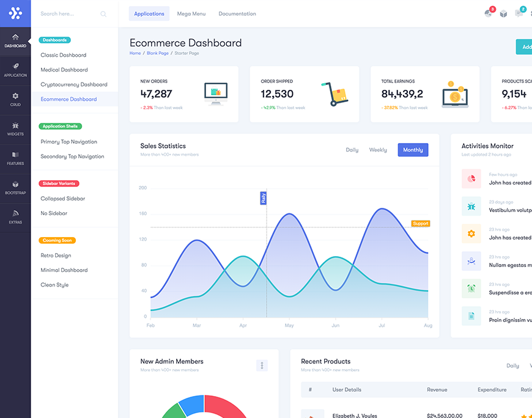Open the Application section in the sidebar
Viewport: 532px width, 418px height.
click(x=15, y=67)
